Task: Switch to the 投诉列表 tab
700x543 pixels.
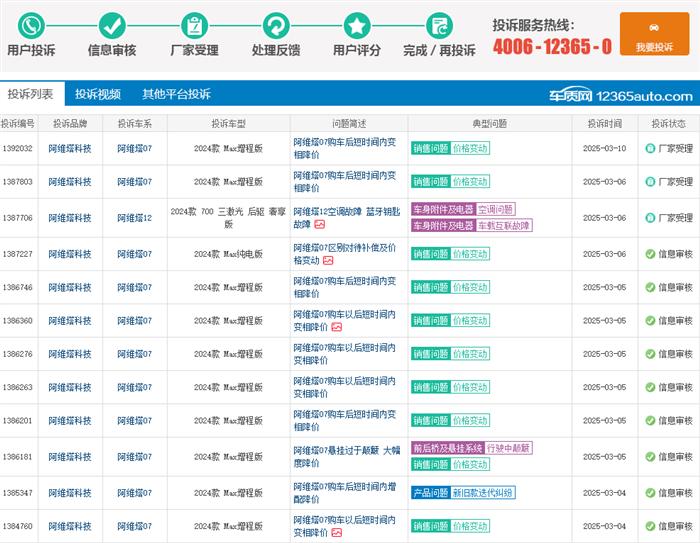Action: (x=31, y=94)
